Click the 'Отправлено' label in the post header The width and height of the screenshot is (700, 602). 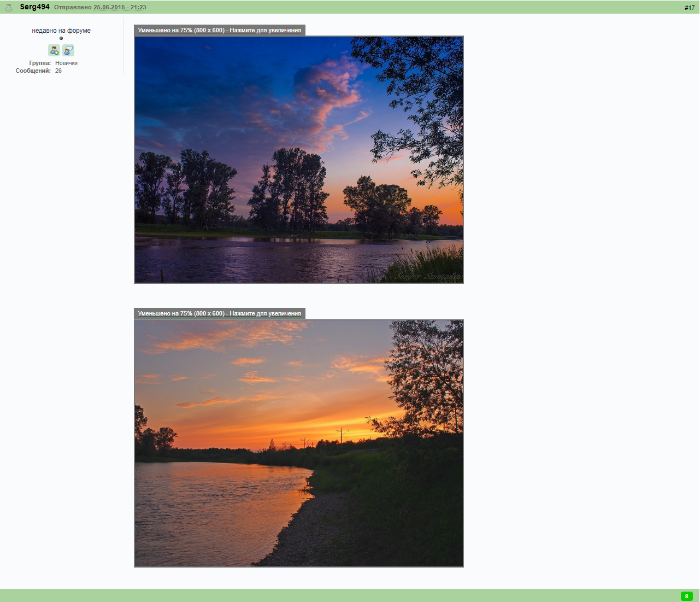point(73,8)
